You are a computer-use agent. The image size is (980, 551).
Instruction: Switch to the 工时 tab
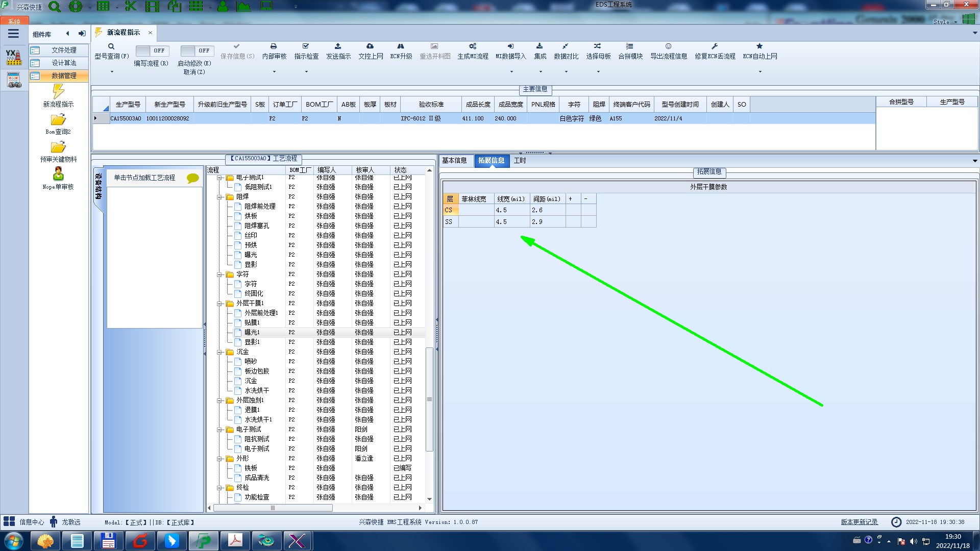coord(520,161)
